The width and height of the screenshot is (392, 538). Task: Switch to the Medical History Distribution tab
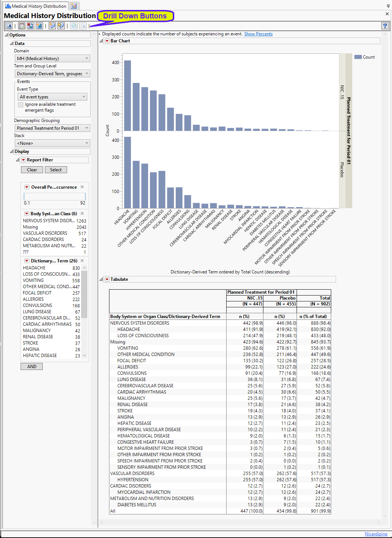click(x=36, y=6)
